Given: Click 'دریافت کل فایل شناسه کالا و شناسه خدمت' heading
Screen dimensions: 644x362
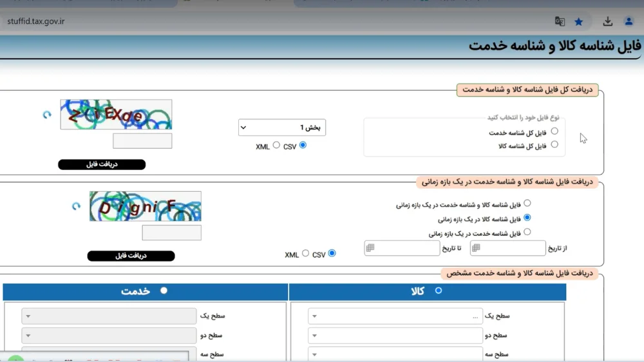Looking at the screenshot, I should 527,90.
